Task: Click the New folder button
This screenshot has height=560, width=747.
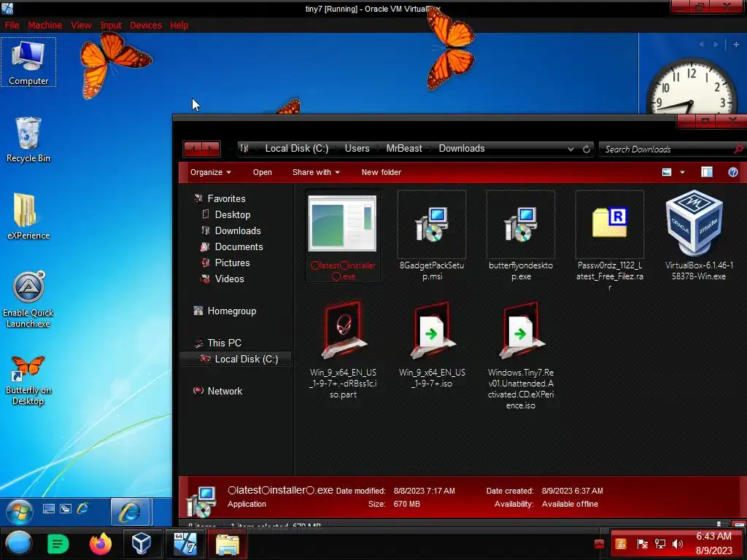Action: pos(381,172)
